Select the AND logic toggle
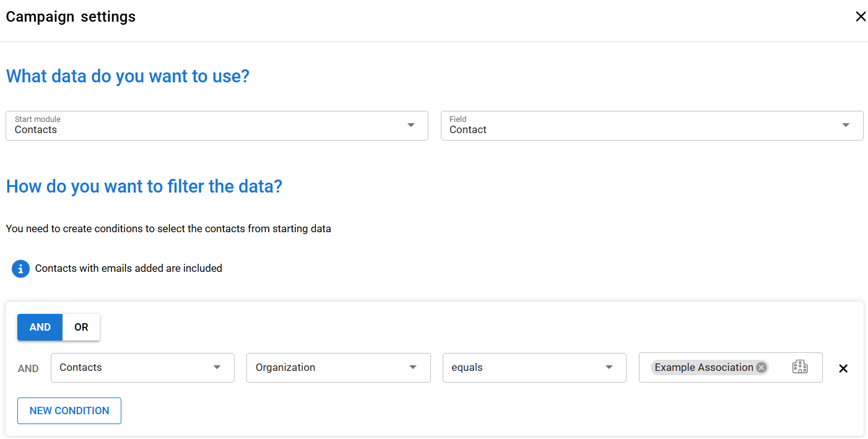Image resolution: width=868 pixels, height=439 pixels. pyautogui.click(x=40, y=327)
